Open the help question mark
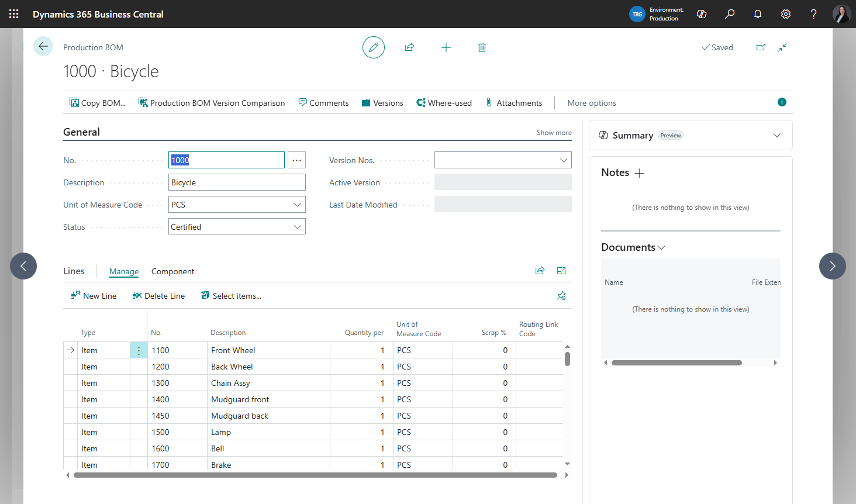Viewport: 856px width, 504px height. pos(813,14)
